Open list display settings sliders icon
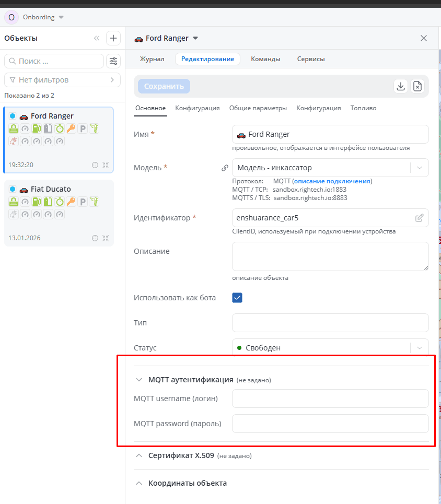This screenshot has height=504, width=441. (113, 61)
